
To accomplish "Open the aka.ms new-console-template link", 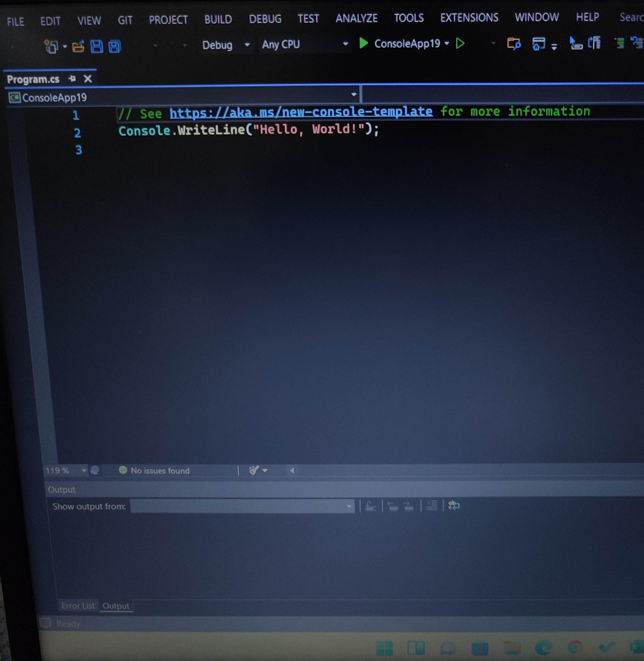I will (x=301, y=112).
